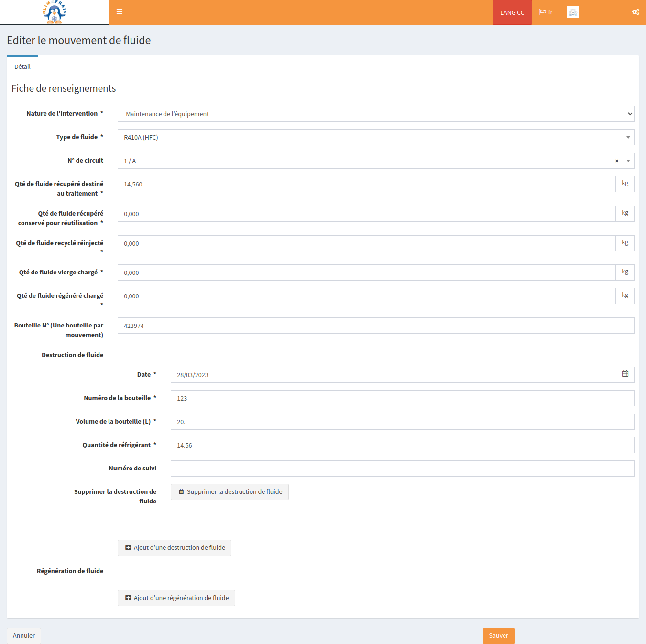Click the kg unit beside fluide récupéré traitement
Viewport: 646px width, 644px height.
click(625, 184)
